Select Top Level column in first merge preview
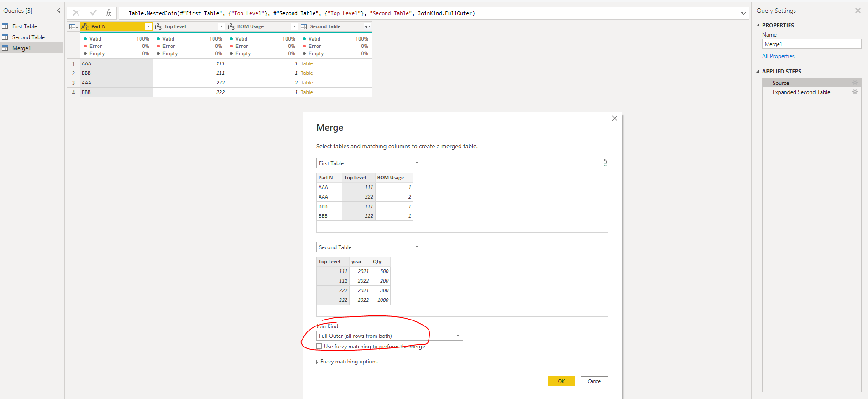This screenshot has height=399, width=868. click(359, 178)
